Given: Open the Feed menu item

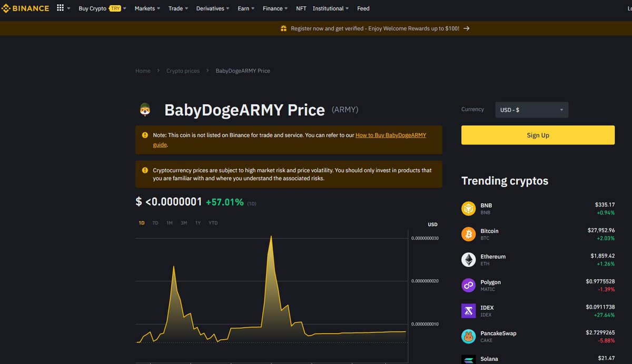Looking at the screenshot, I should (x=363, y=8).
